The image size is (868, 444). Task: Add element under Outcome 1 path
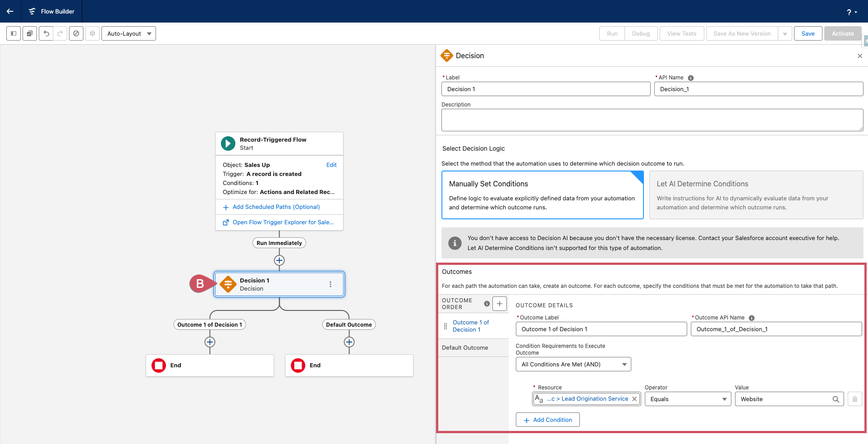[x=210, y=342]
